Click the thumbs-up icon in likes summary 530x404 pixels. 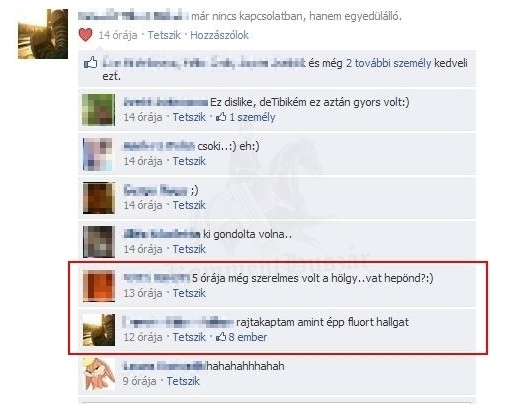91,63
